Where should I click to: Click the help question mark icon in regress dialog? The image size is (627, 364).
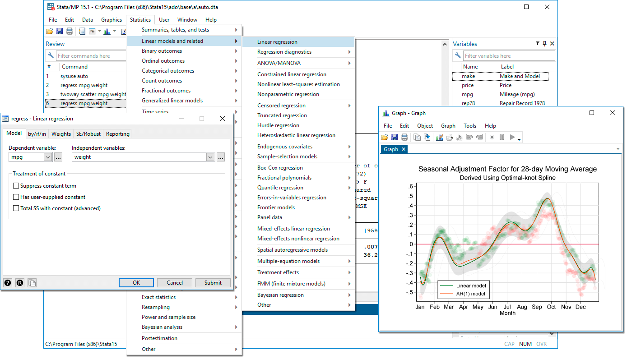pos(8,283)
